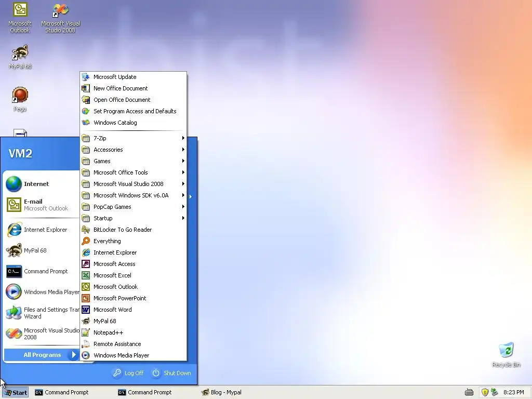Click the VM2 user name header

coord(20,153)
